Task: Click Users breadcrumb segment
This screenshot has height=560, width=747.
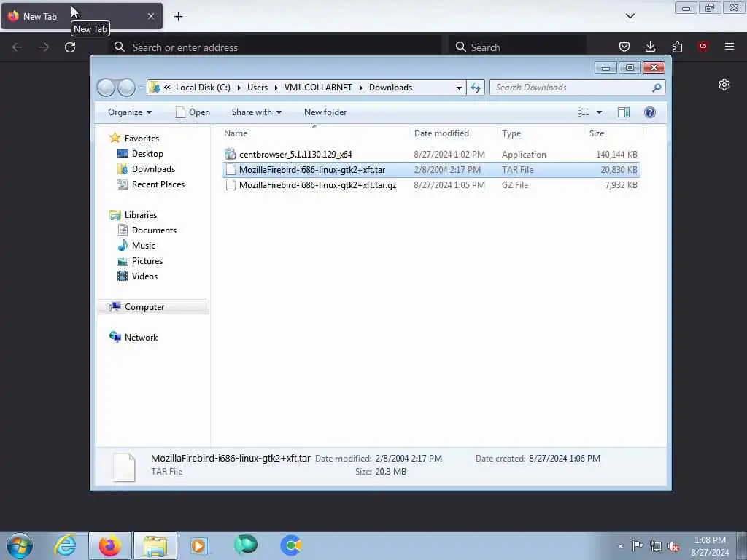Action: point(258,87)
